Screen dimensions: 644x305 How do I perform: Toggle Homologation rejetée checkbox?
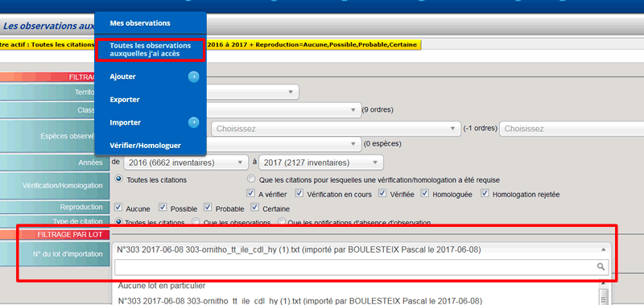point(485,193)
